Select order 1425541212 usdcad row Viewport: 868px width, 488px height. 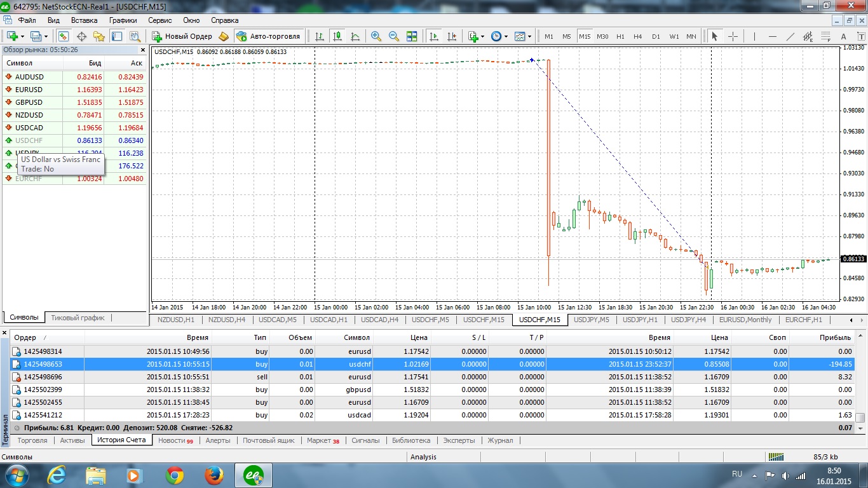[x=432, y=415]
